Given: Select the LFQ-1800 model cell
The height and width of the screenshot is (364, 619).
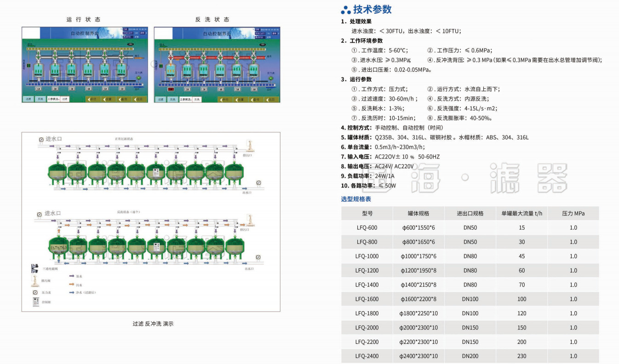Looking at the screenshot, I should tap(367, 313).
